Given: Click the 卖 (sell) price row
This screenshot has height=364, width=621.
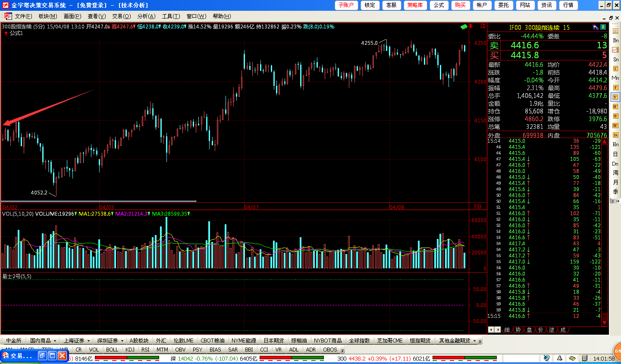Looking at the screenshot, I should 548,45.
